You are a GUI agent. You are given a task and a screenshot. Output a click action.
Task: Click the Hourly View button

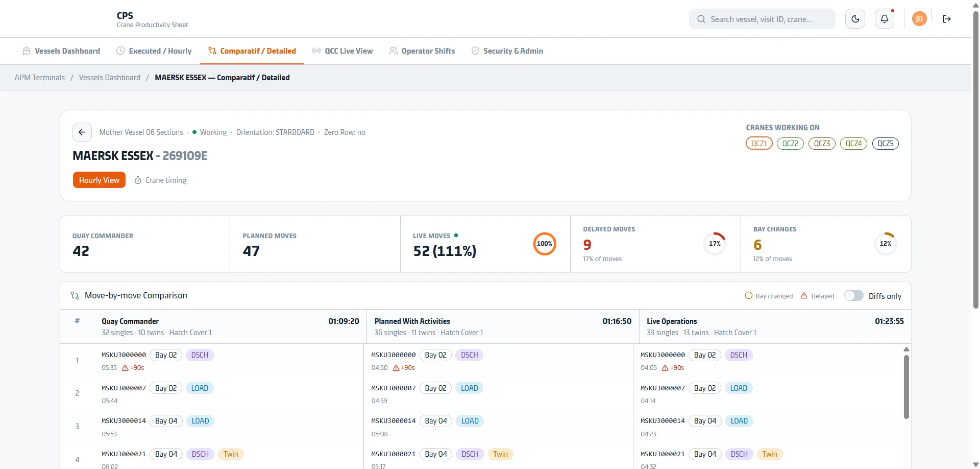(99, 180)
